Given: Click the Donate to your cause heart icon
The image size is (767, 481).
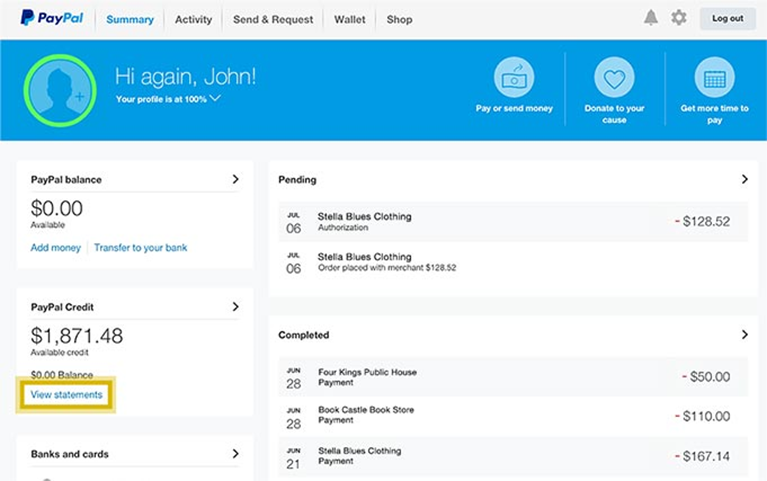Looking at the screenshot, I should (614, 78).
